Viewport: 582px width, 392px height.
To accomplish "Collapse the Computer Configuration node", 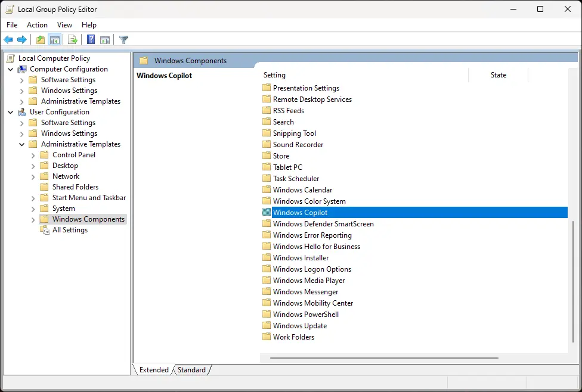I will point(10,69).
